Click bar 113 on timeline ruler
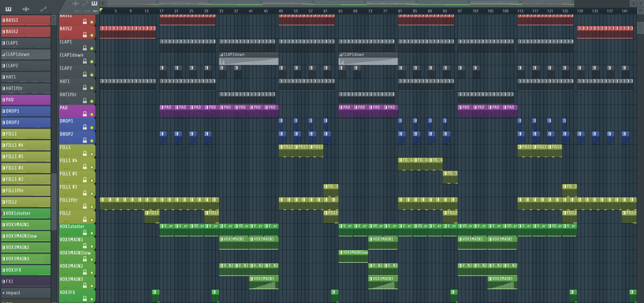 pyautogui.click(x=520, y=11)
